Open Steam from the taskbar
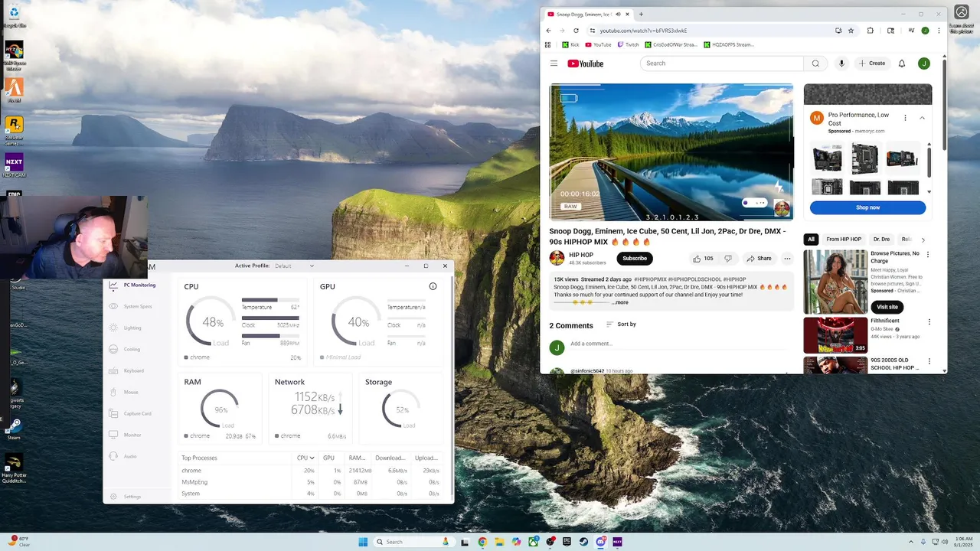Viewport: 980px width, 551px height. [583, 542]
